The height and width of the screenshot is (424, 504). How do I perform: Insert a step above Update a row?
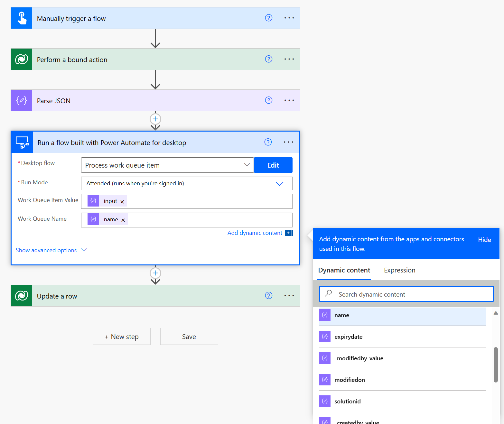pyautogui.click(x=155, y=273)
